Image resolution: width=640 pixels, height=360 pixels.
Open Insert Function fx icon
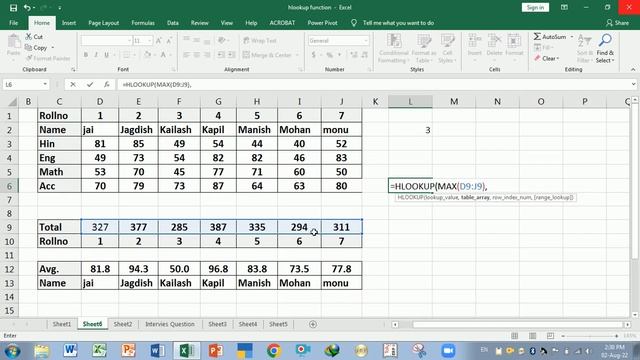tap(107, 84)
